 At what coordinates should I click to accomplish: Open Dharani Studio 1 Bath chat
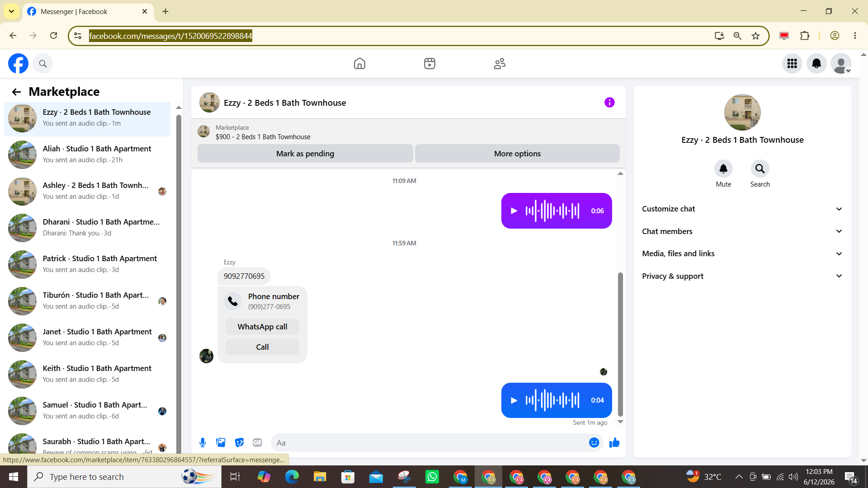(x=87, y=228)
